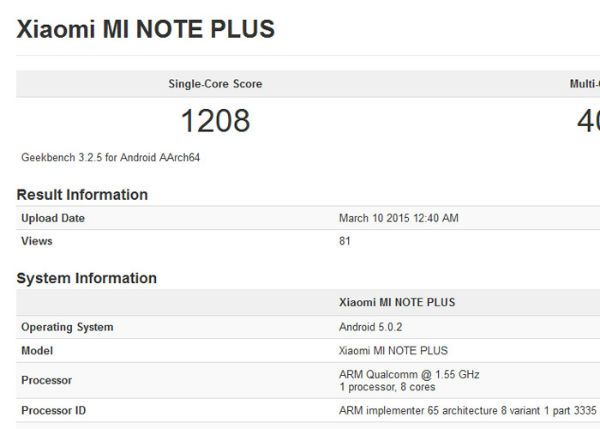
Task: Click the Processor row label
Action: [47, 380]
